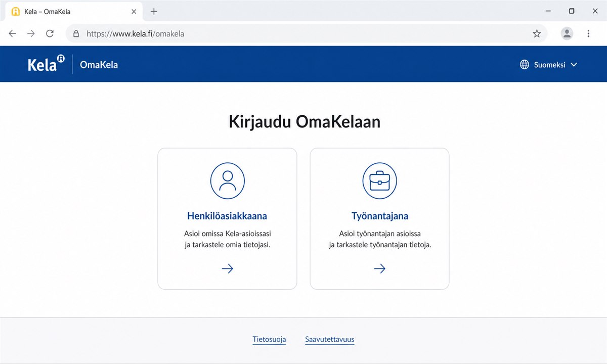The width and height of the screenshot is (607, 364).
Task: Maximize the browser window
Action: tap(572, 11)
